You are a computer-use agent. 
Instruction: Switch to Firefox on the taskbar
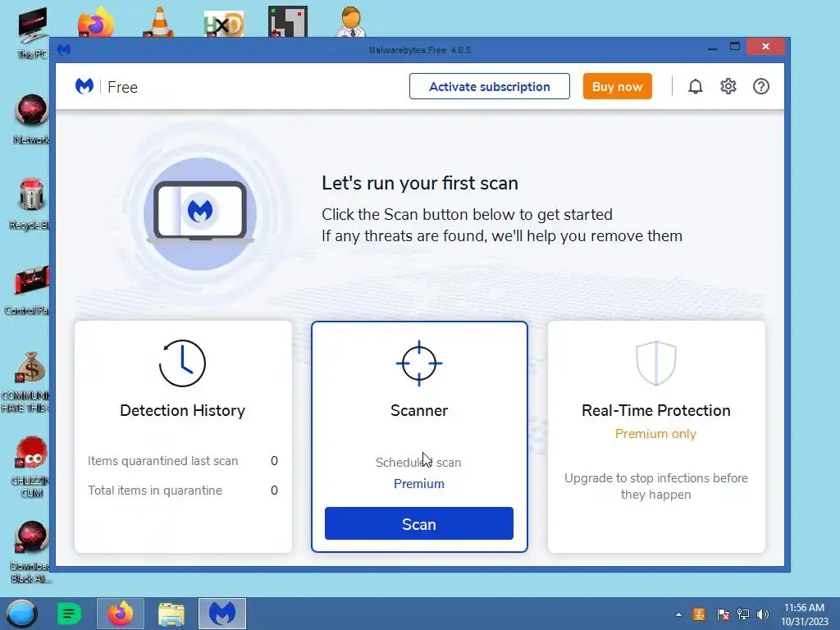[x=121, y=614]
